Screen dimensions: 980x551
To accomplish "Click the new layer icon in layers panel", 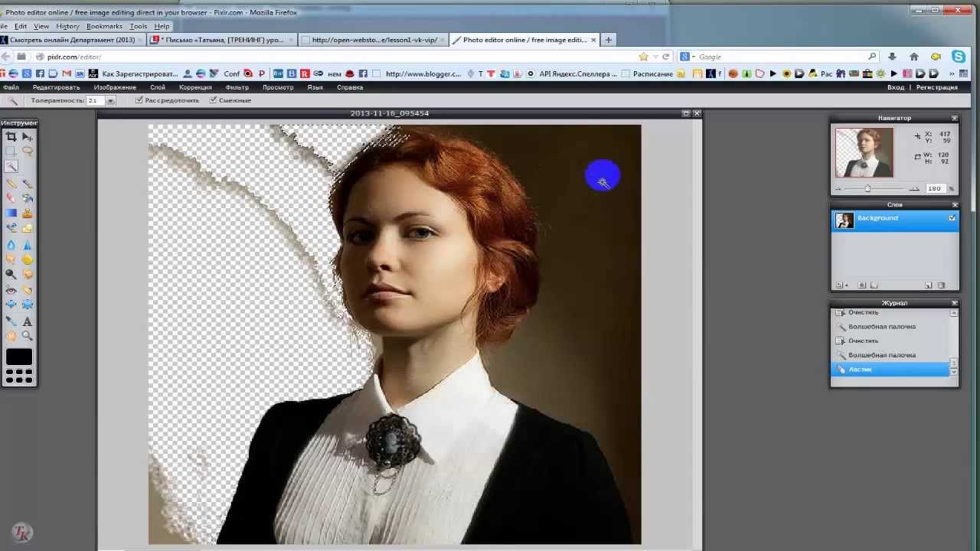I will (x=929, y=285).
